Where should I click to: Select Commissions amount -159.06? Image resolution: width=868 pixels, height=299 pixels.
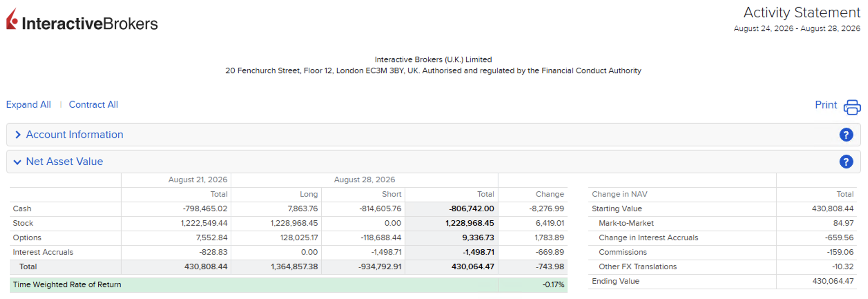click(x=840, y=252)
